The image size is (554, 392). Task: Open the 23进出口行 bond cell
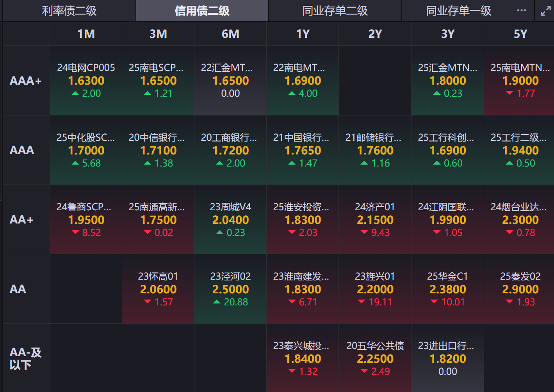447,358
